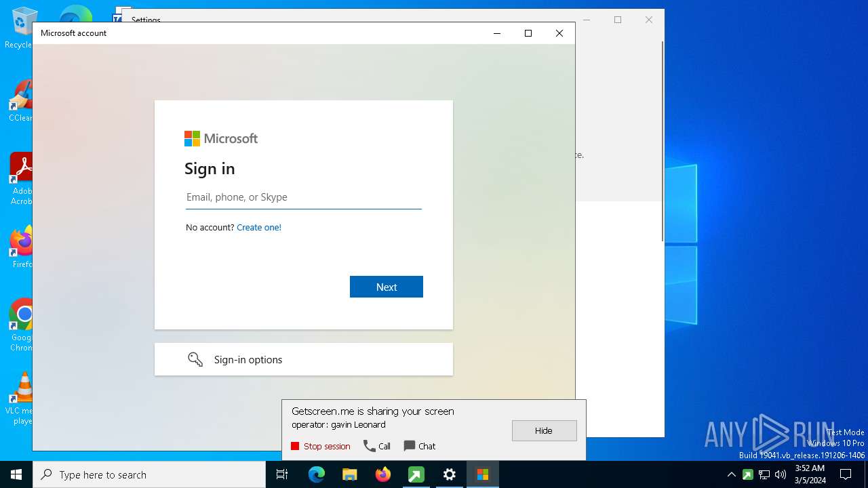Select the Firefox desktop shortcut
The width and height of the screenshot is (868, 488).
click(x=20, y=247)
